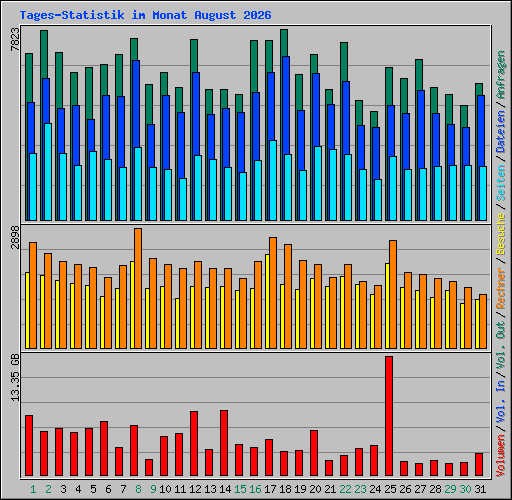Click the red volume bar for day 1
512x500 pixels.
29,446
